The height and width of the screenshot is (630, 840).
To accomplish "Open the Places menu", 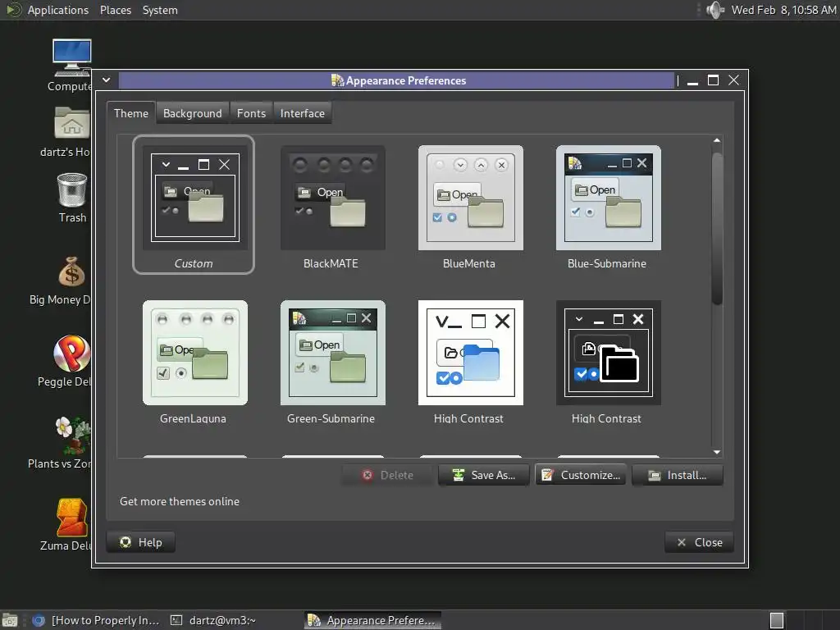I will point(115,10).
